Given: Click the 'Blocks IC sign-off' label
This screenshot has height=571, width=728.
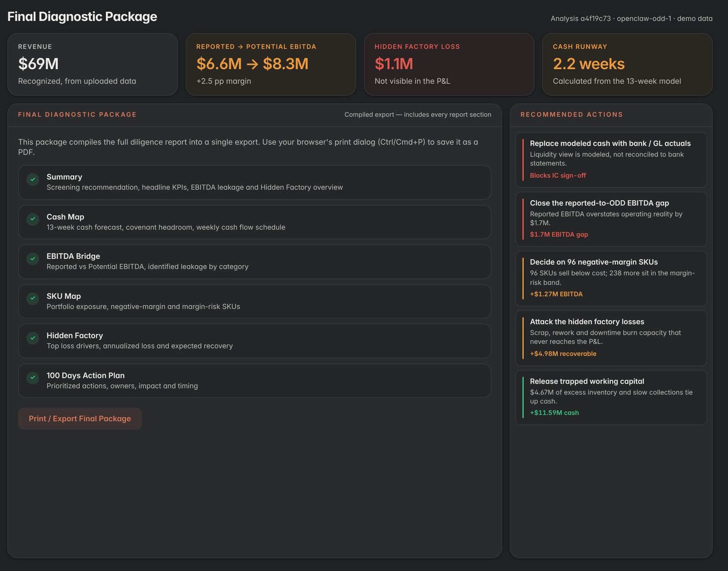Looking at the screenshot, I should coord(558,176).
